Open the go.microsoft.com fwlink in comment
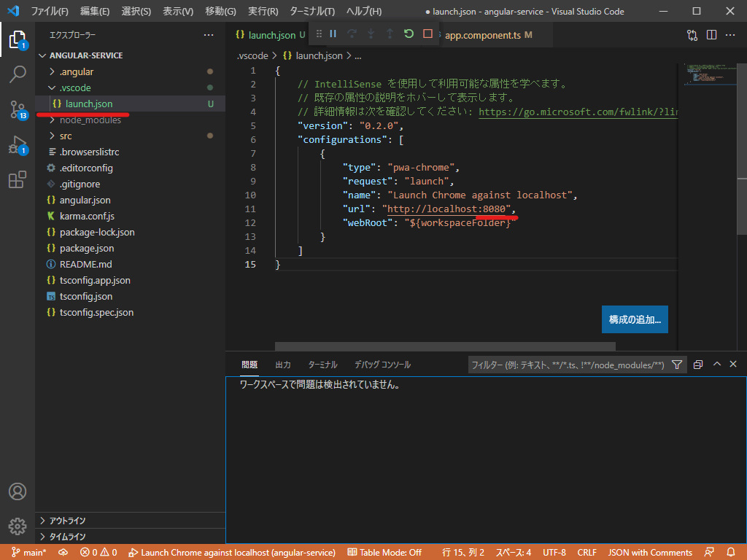Screen dimensions: 747x560 578,112
